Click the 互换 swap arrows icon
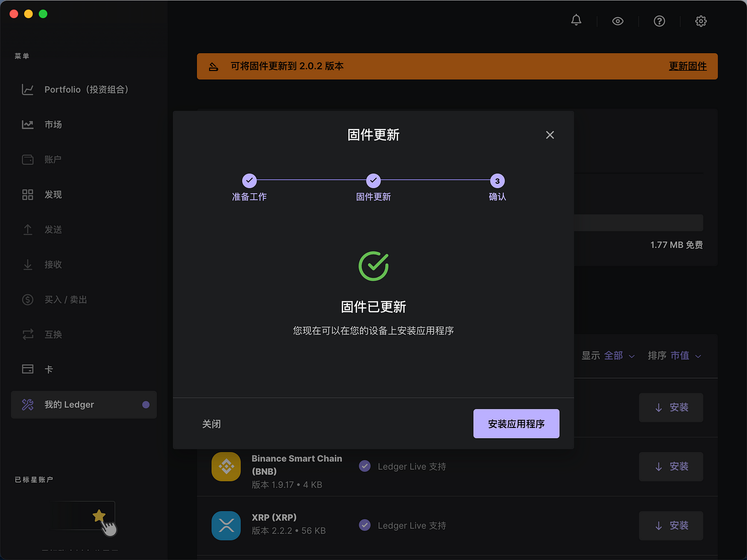 click(28, 335)
